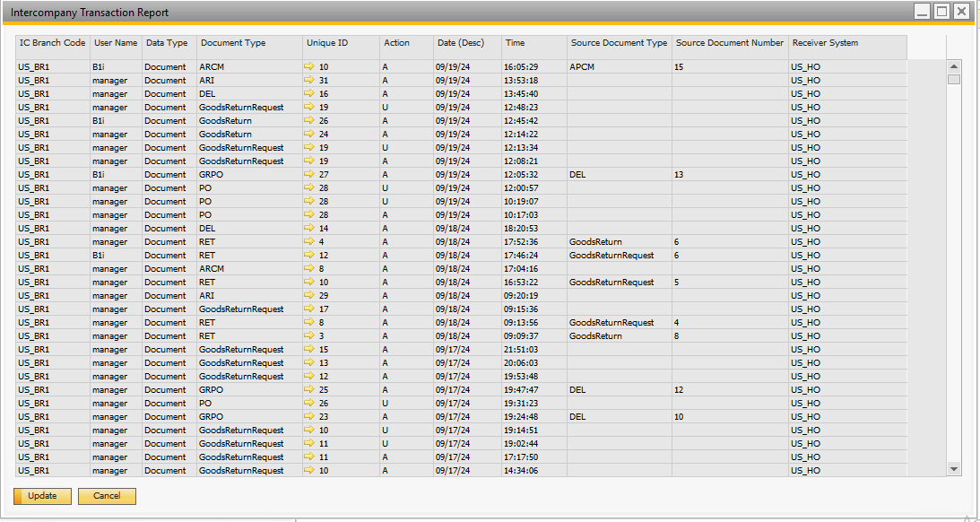Click link arrow for ARI Unique ID 31

coord(310,81)
